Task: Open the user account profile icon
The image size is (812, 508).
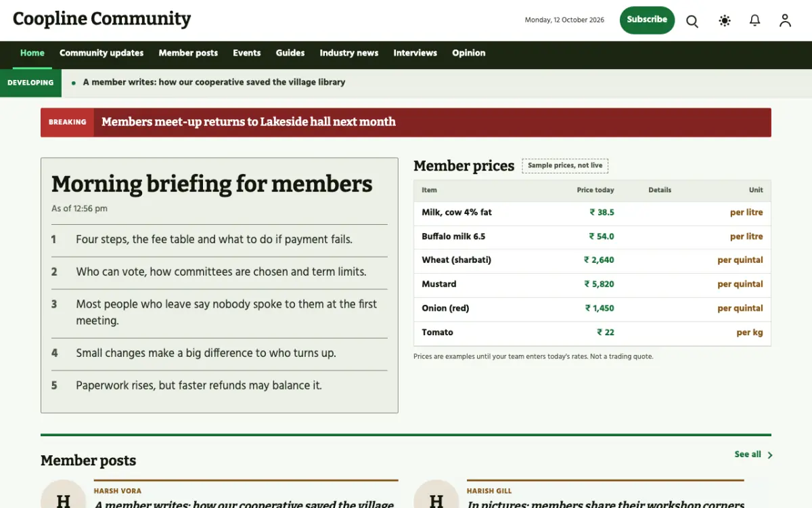Action: click(x=785, y=21)
